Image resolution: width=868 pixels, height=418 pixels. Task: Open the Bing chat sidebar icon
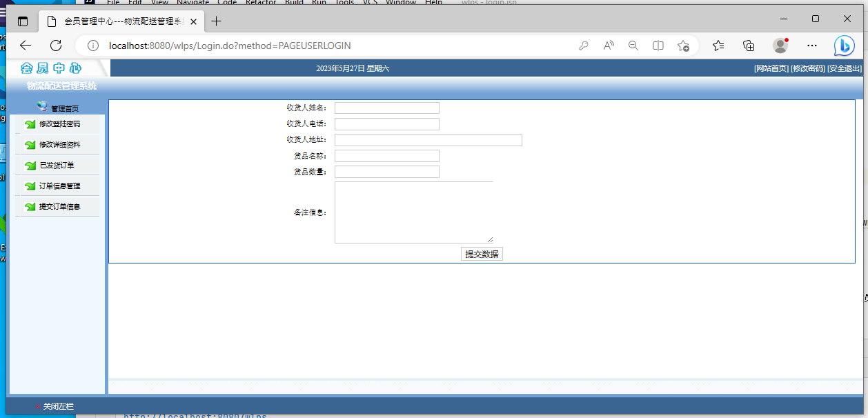[x=844, y=46]
